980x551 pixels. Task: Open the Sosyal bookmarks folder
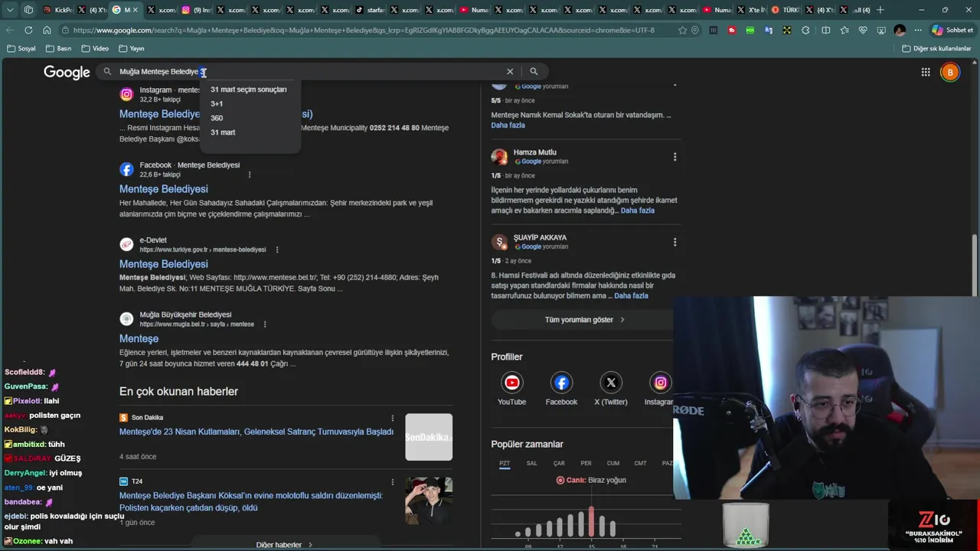[21, 48]
